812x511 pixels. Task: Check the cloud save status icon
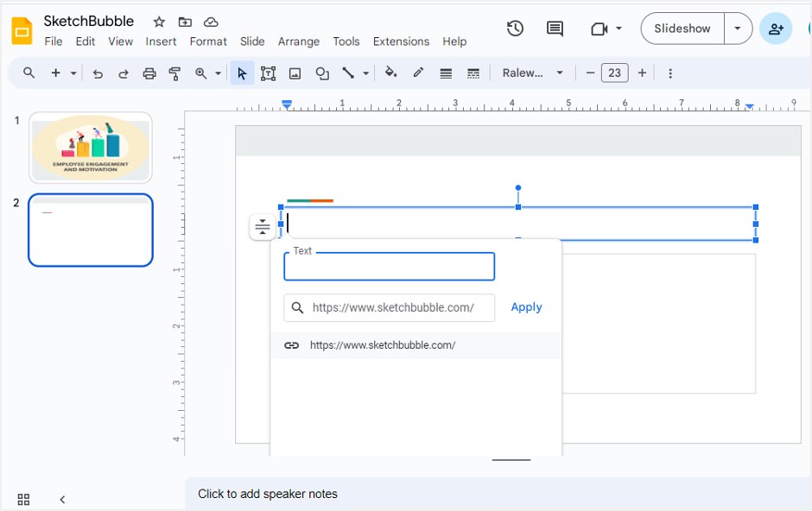coord(211,22)
